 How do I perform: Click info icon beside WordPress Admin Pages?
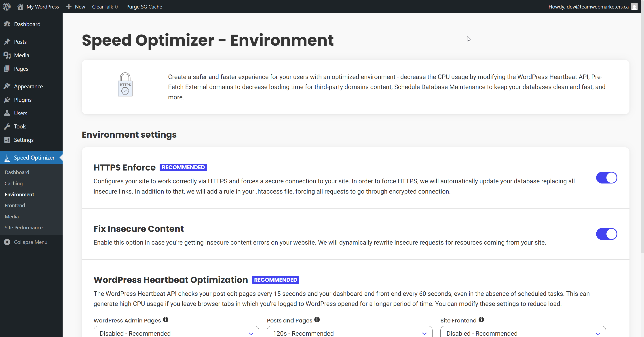[165, 320]
